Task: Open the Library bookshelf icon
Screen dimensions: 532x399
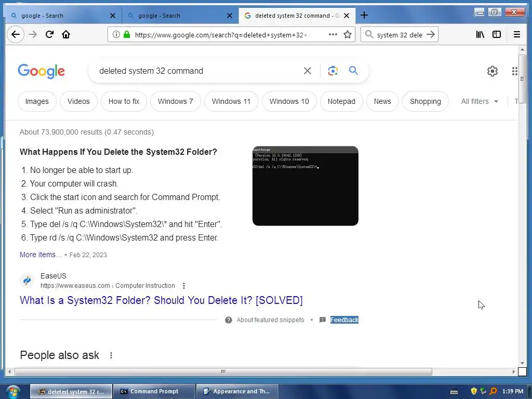Action: point(480,34)
